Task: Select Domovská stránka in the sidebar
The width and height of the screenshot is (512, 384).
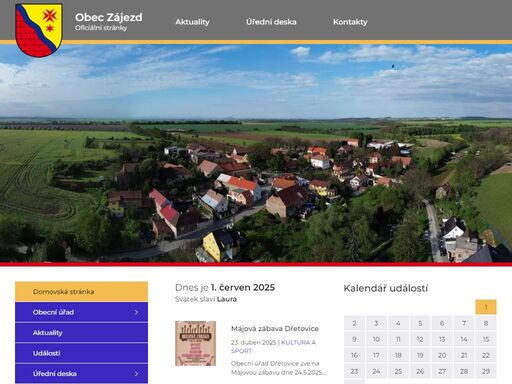Action: [81, 292]
